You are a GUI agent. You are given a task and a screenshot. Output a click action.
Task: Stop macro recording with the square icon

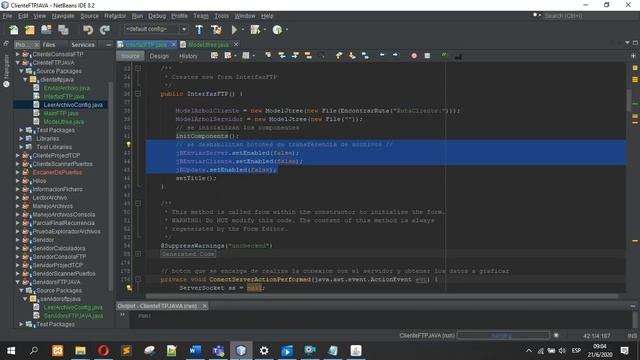(x=427, y=56)
